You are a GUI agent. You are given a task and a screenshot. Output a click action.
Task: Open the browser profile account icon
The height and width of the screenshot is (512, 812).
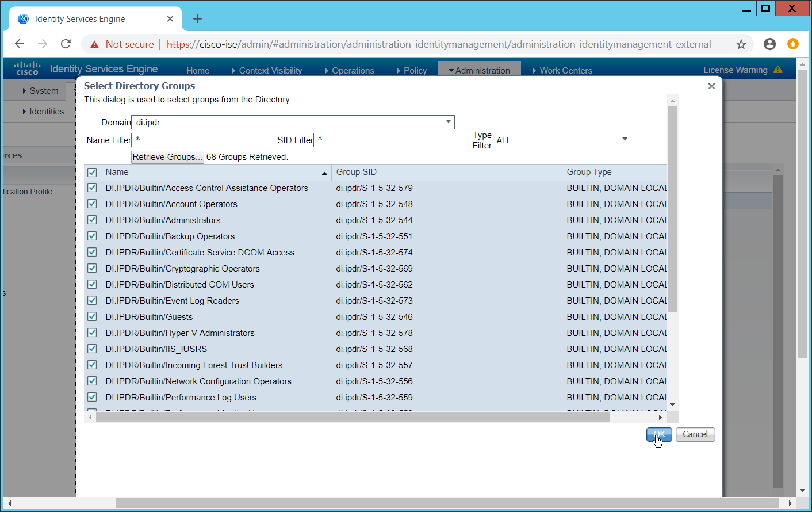[769, 44]
